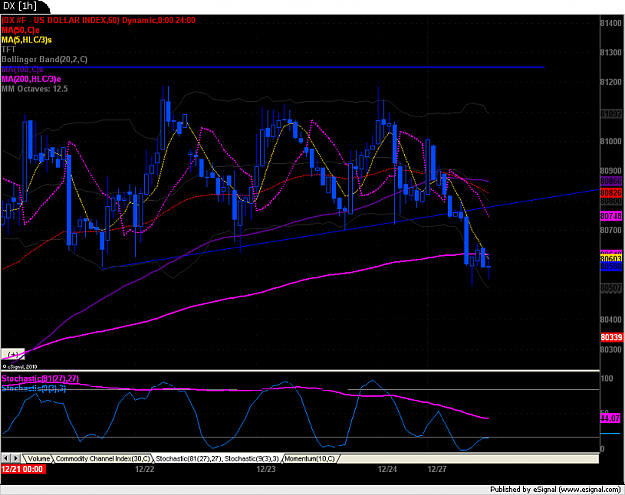625x495 pixels.
Task: Click the 81200 price axis label
Action: 611,82
